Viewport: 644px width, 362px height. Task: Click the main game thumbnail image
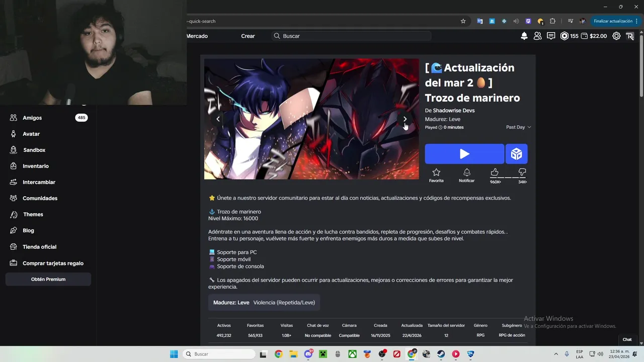(x=311, y=119)
